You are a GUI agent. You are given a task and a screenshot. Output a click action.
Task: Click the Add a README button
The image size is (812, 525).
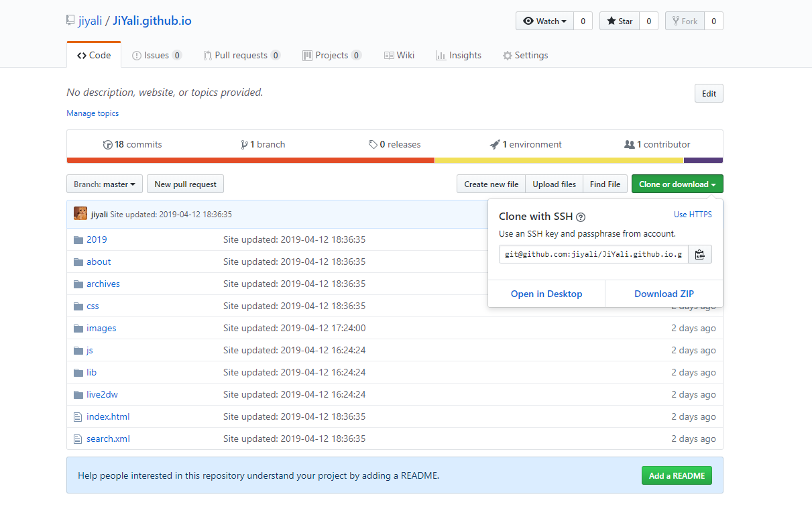pyautogui.click(x=677, y=475)
